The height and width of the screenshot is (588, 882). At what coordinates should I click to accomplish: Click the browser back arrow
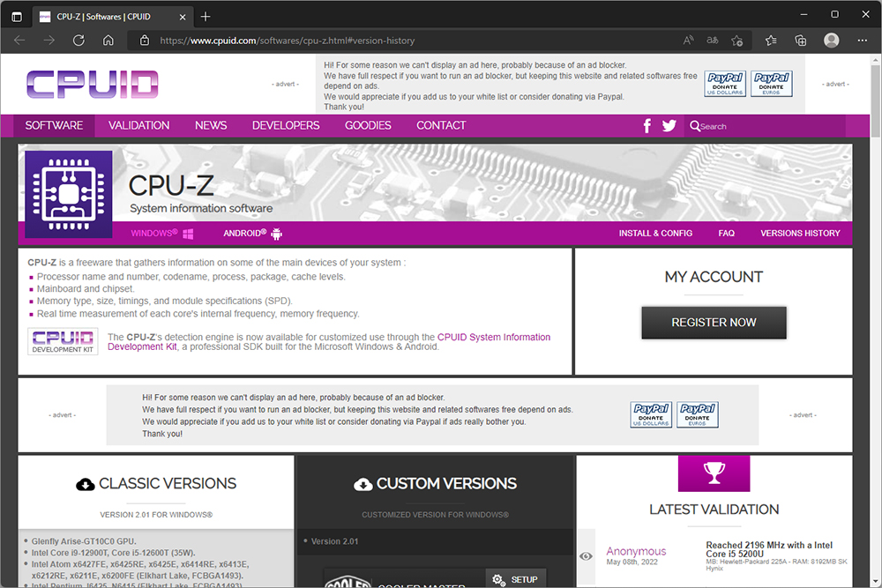pos(19,41)
